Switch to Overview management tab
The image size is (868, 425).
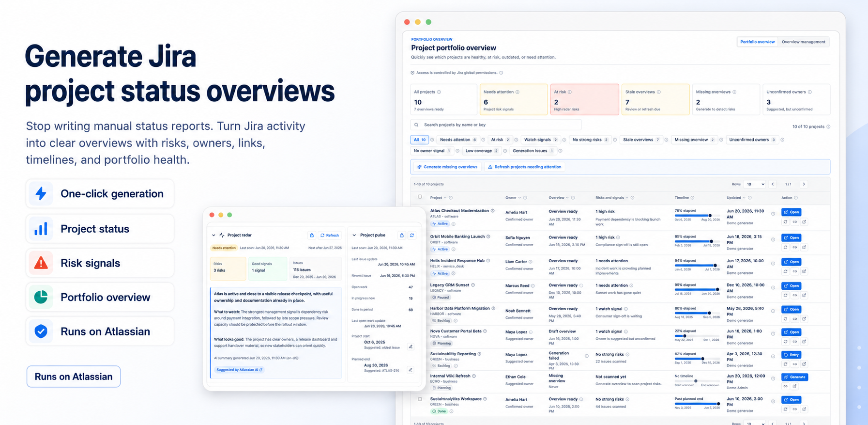pos(804,42)
